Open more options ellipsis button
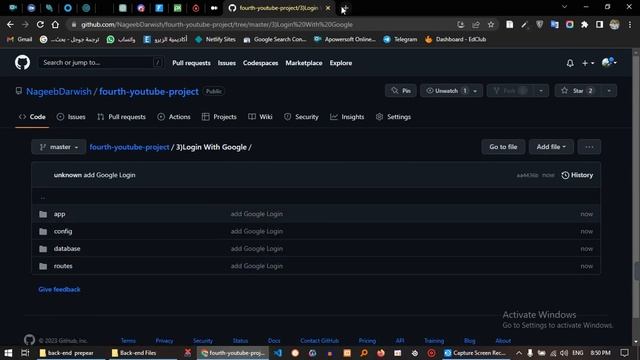 589,147
